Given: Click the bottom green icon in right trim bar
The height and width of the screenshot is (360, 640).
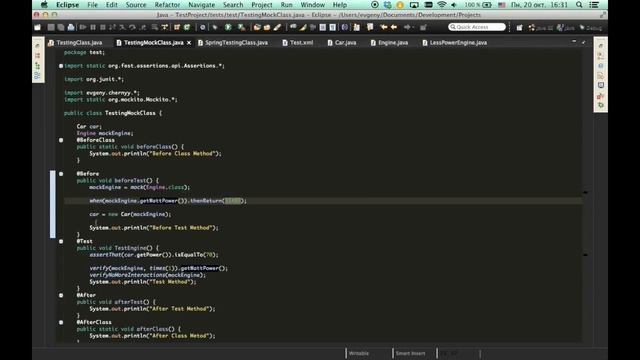Looking at the screenshot, I should tap(600, 105).
